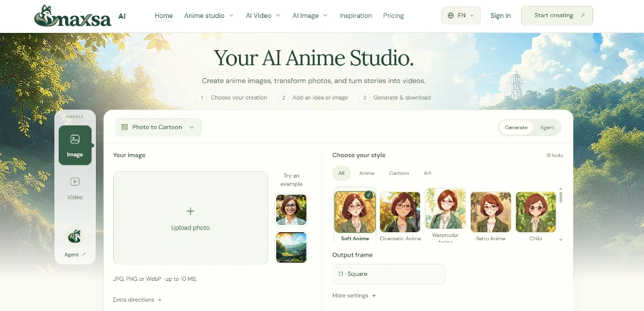Choose the Cinematic Anime style thumbnail

click(400, 212)
